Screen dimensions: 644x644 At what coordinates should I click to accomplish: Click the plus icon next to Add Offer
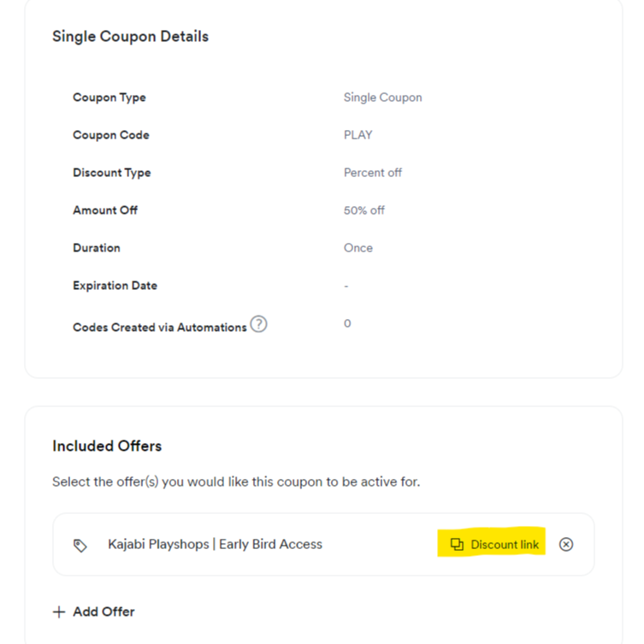(59, 612)
